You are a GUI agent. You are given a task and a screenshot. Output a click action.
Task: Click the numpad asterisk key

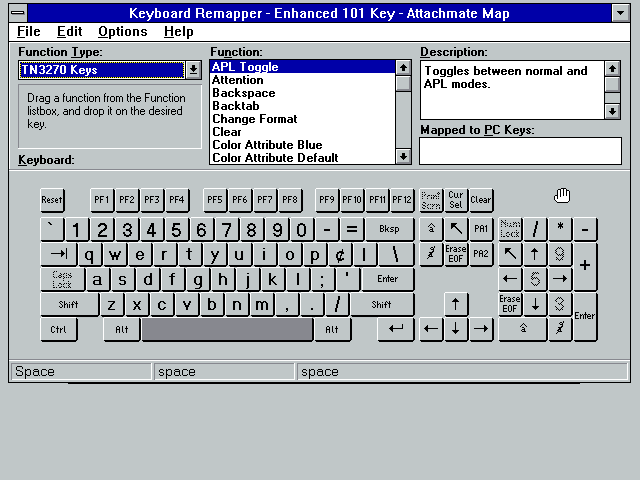560,229
